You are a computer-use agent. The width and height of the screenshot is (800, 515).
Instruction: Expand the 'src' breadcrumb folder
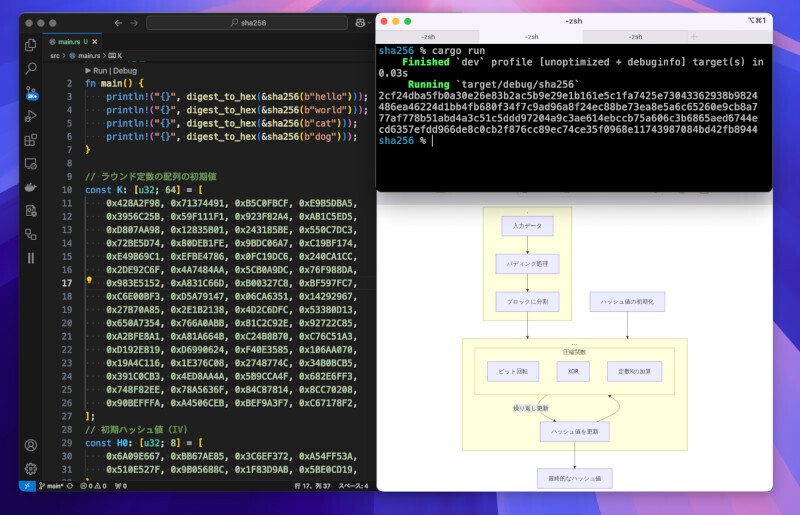pyautogui.click(x=56, y=55)
